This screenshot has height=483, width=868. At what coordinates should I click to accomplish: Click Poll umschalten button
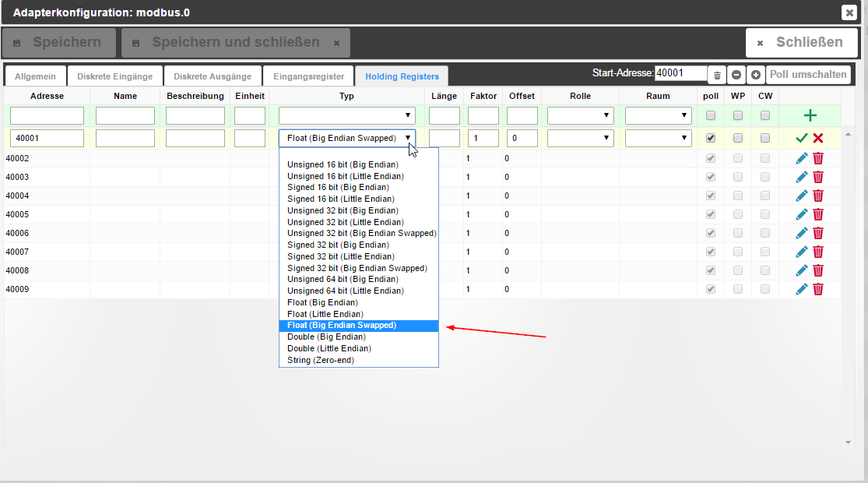(808, 75)
